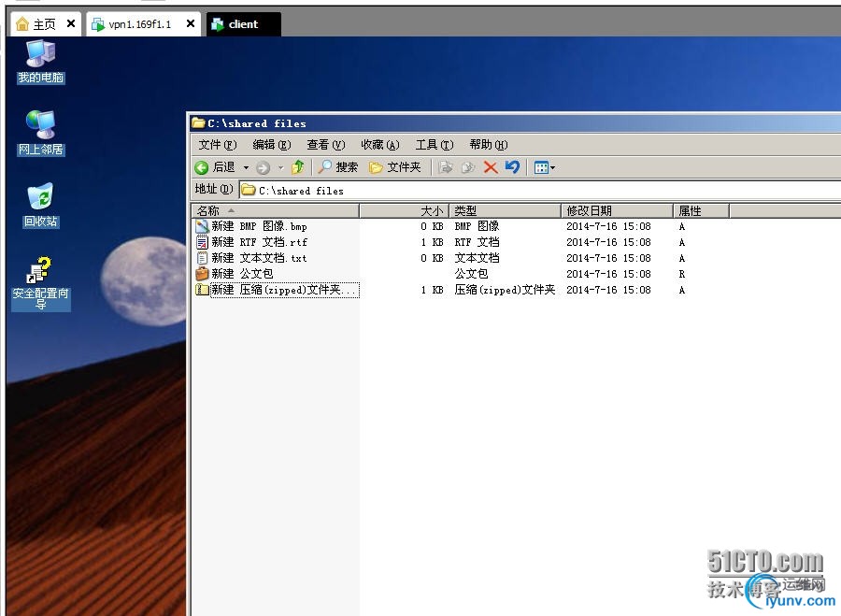Click the address bar showing C:\shared files

(x=539, y=191)
